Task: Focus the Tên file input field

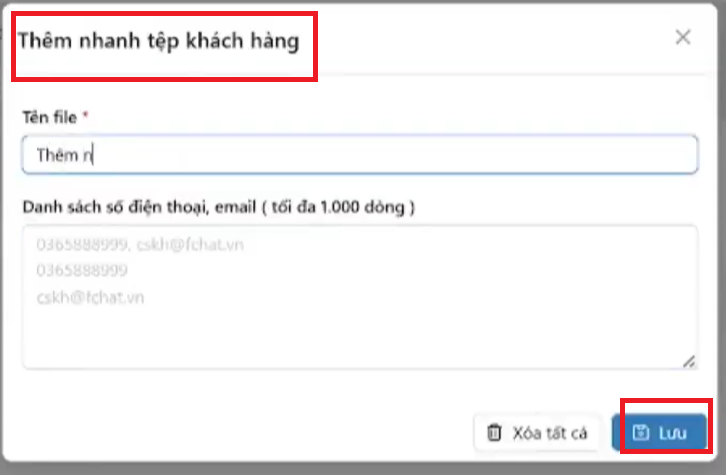Action: click(360, 155)
